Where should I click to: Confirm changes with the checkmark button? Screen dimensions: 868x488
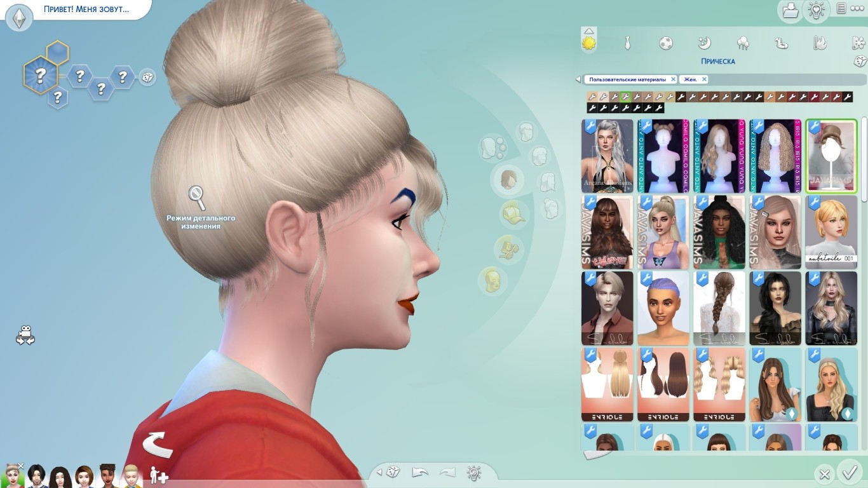(850, 473)
